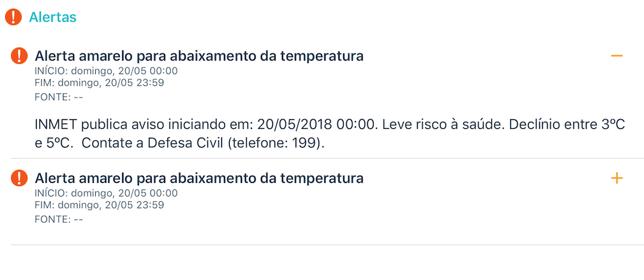Click the 'Declínio entre 3ºC' text
Image resolution: width=644 pixels, height=280 pixels.
(x=567, y=125)
